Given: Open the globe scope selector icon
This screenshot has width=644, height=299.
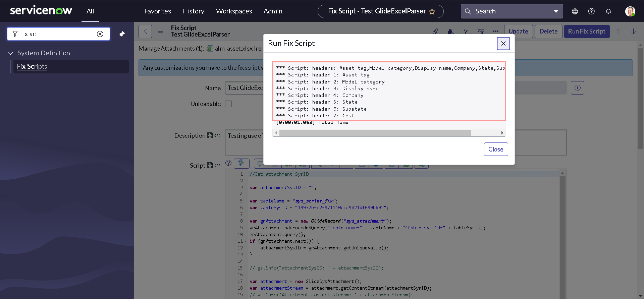Looking at the screenshot, I should click(575, 11).
